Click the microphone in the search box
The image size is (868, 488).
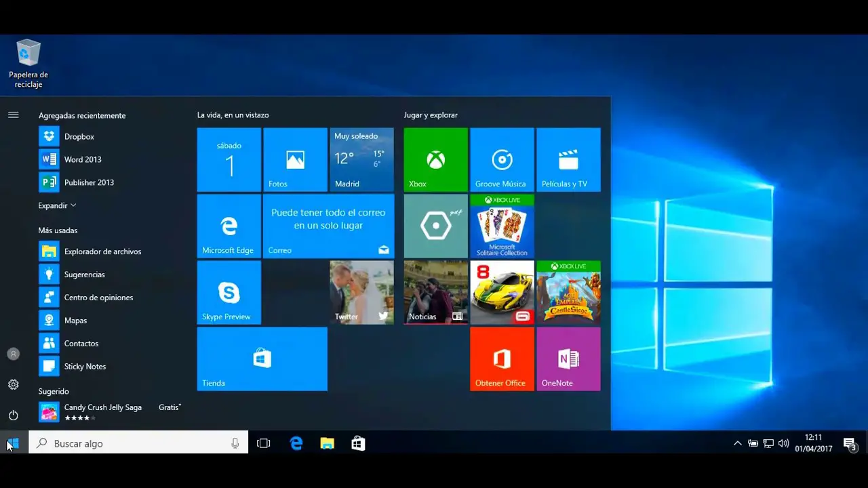tap(235, 443)
